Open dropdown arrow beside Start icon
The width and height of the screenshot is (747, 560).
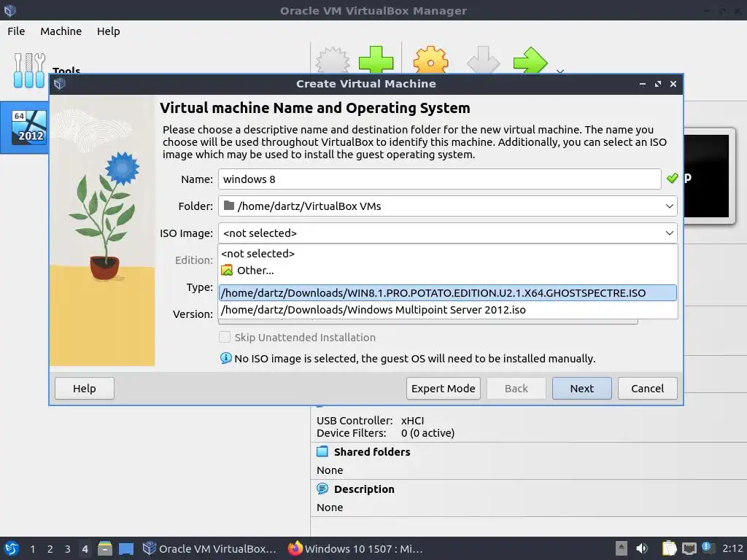click(560, 71)
